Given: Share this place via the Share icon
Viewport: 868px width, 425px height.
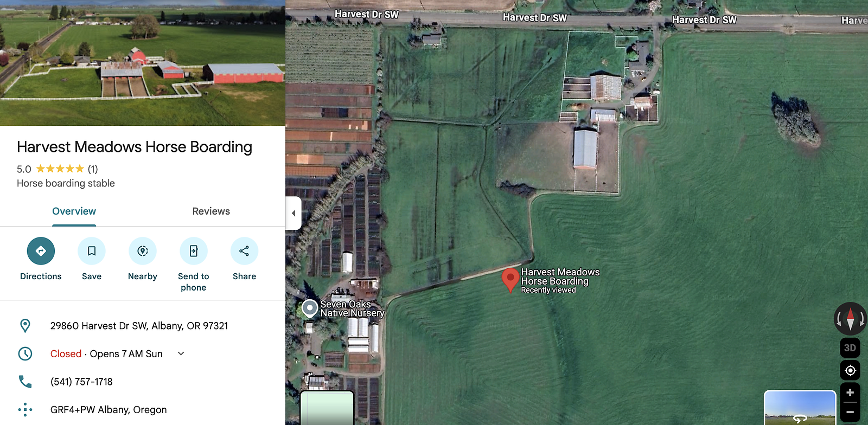Looking at the screenshot, I should coord(244,251).
